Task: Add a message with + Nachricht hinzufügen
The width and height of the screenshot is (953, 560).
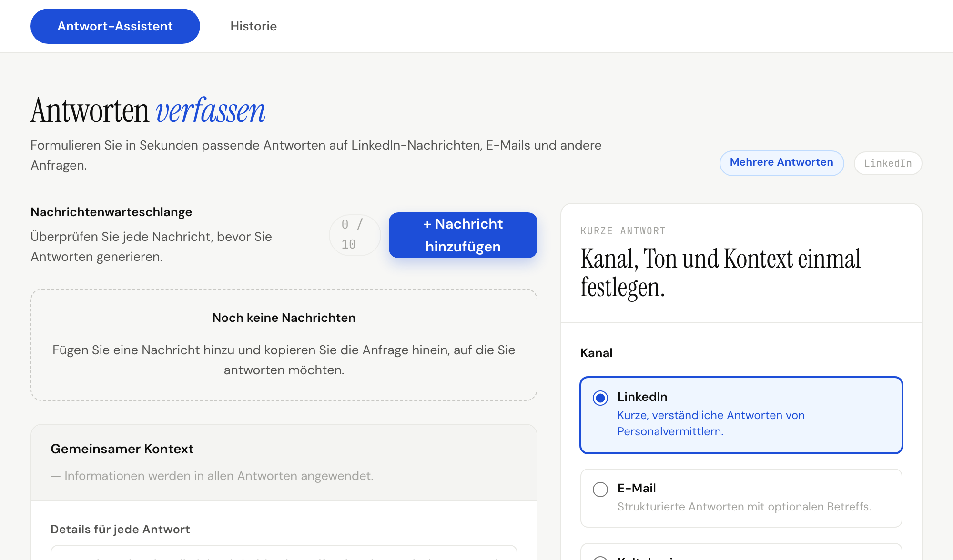Action: (463, 235)
